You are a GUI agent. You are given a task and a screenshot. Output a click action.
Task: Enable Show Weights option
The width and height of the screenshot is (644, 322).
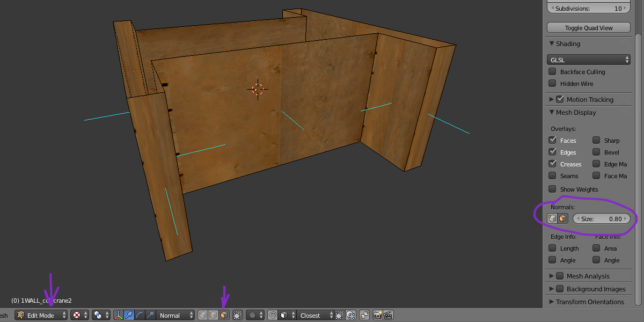pos(552,189)
